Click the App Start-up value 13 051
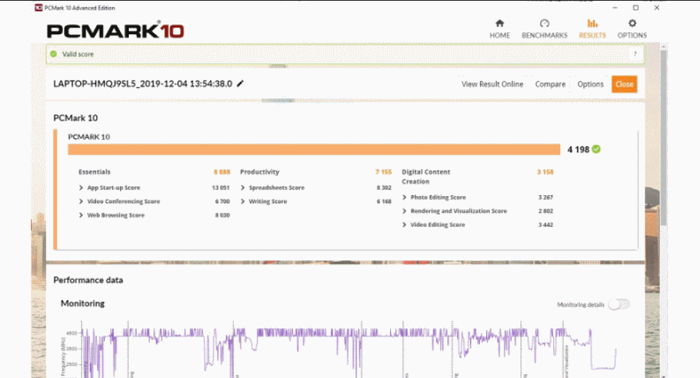Viewport: 700px width, 378px height. pyautogui.click(x=221, y=188)
